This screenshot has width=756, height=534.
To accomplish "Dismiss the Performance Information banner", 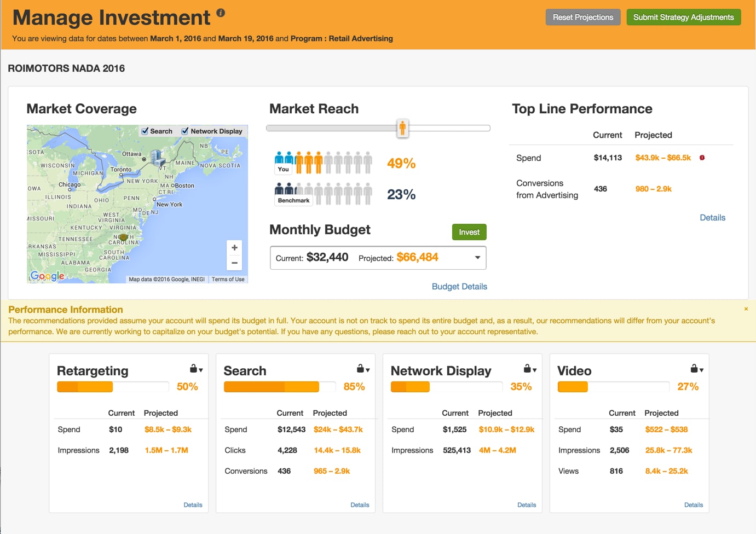I will [x=746, y=309].
